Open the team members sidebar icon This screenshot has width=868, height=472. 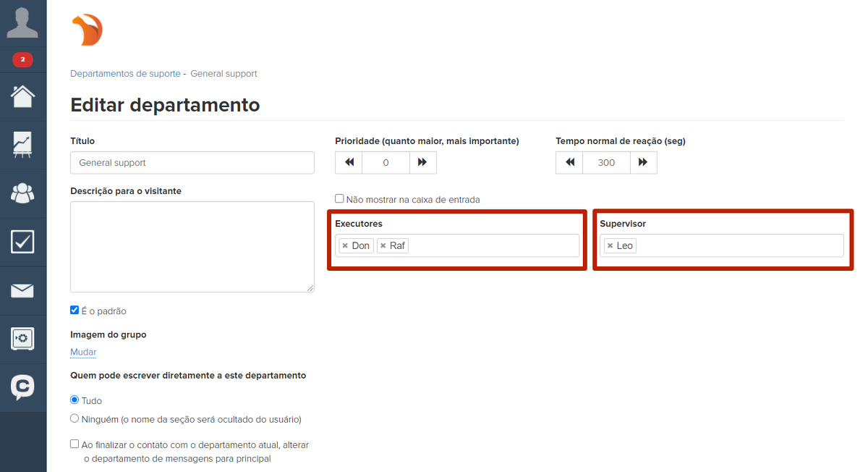point(22,193)
